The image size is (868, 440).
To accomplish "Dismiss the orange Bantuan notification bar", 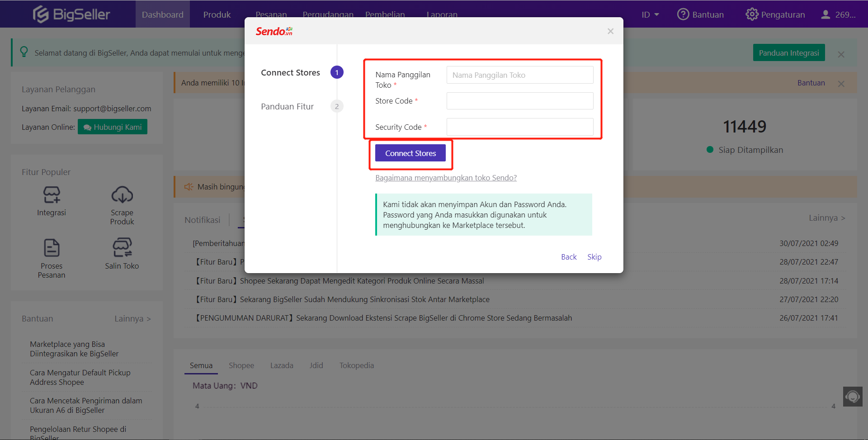I will (841, 84).
